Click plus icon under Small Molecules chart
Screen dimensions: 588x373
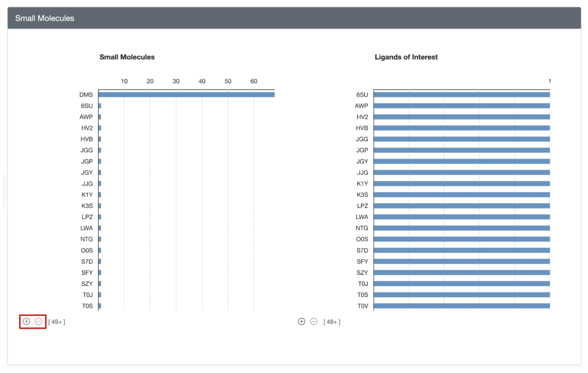coord(27,321)
